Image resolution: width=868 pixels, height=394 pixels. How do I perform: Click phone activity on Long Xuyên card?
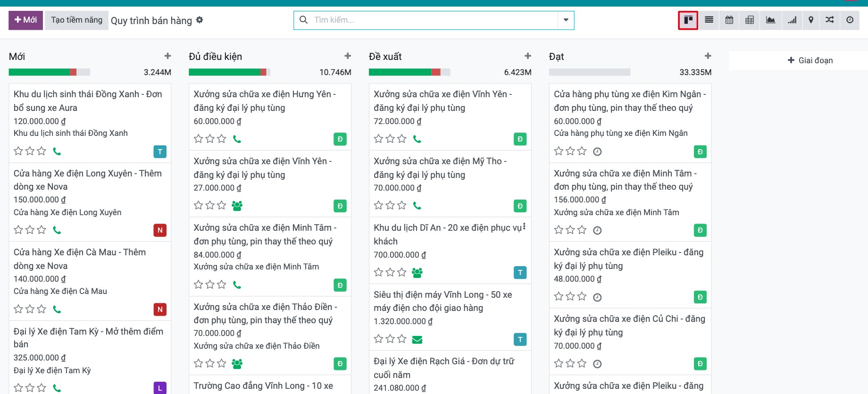point(57,230)
